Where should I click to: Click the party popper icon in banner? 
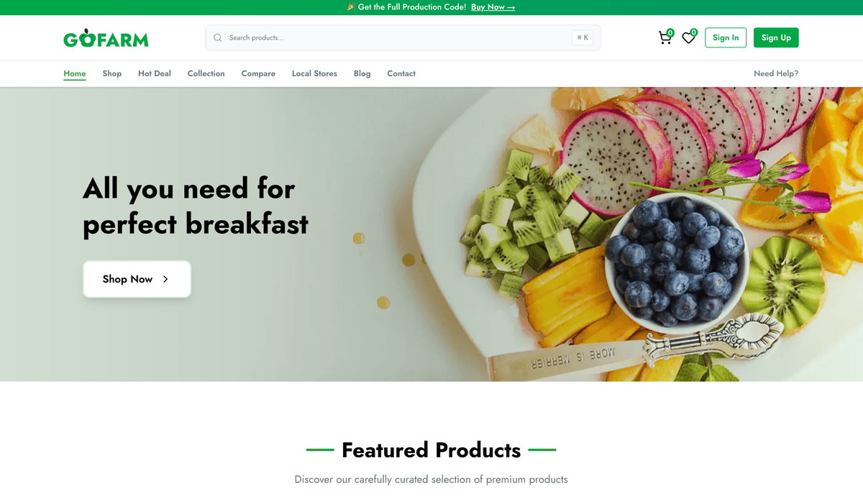point(351,7)
